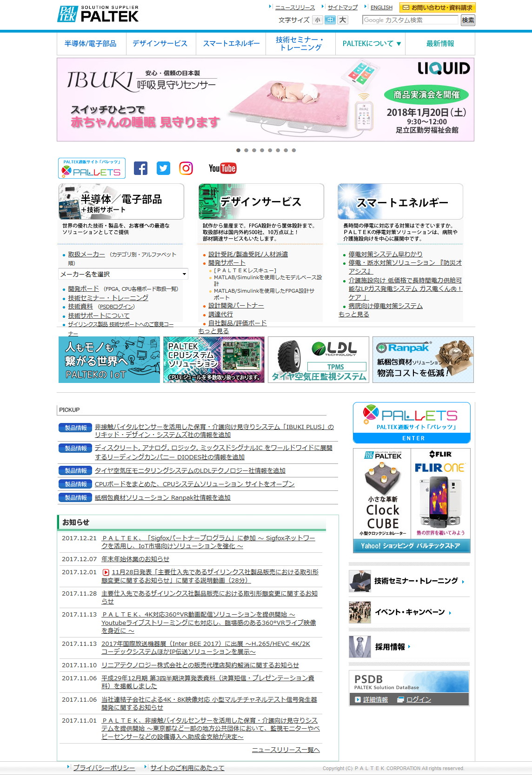Open 停電対策システム早わかり link
The image size is (532, 778).
coord(386,255)
